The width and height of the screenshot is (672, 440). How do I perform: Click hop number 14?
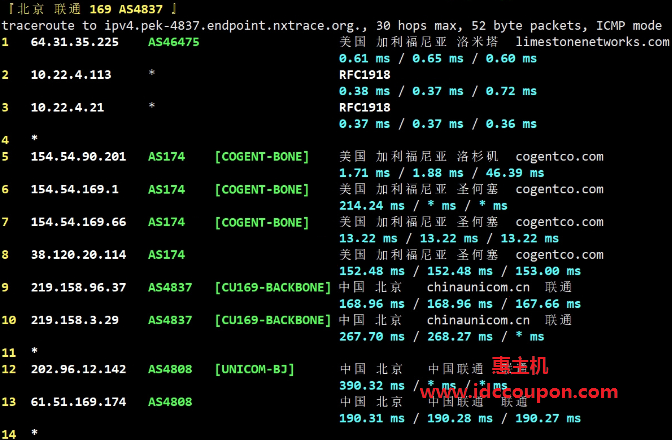pos(9,434)
